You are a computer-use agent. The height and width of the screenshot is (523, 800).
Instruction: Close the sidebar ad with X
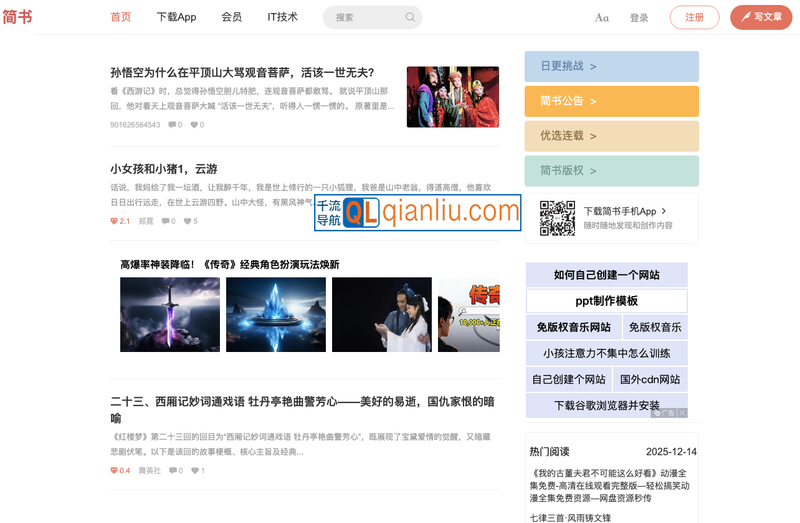click(x=682, y=412)
